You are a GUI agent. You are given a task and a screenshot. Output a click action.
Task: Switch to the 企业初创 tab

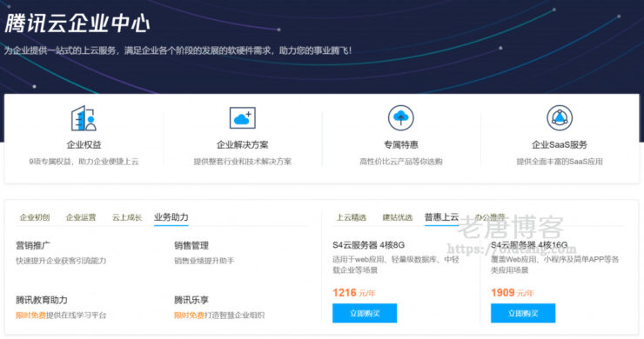point(35,217)
